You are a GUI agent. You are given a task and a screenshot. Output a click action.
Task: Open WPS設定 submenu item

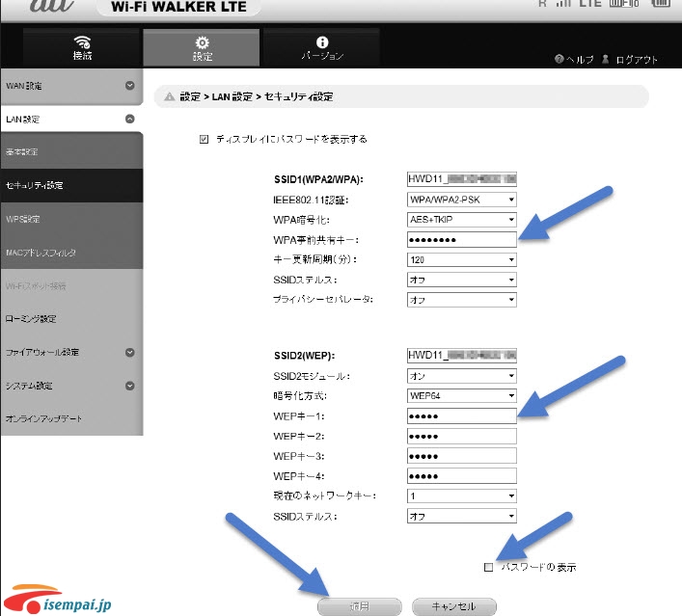coord(71,219)
